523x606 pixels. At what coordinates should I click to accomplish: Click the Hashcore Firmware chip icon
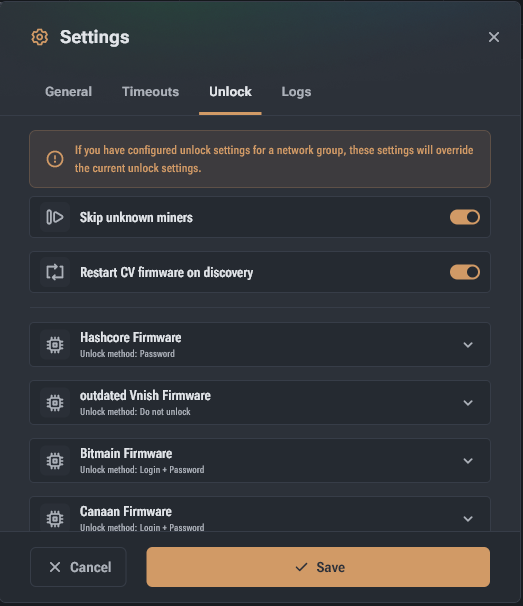pos(55,345)
